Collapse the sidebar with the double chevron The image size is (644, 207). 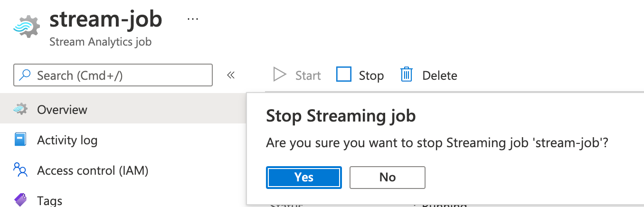coord(231,75)
